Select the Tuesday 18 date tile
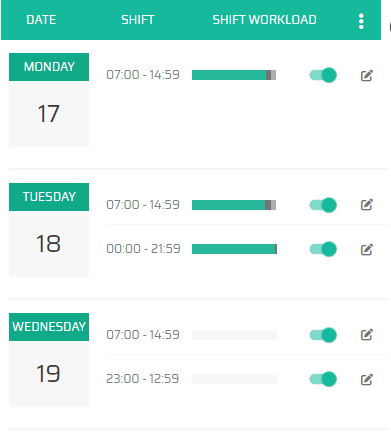Viewport: 391px width, 432px height. (49, 230)
